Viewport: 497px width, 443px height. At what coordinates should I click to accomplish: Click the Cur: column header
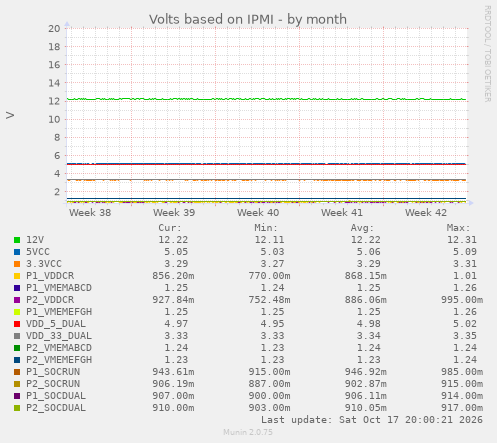[x=170, y=228]
